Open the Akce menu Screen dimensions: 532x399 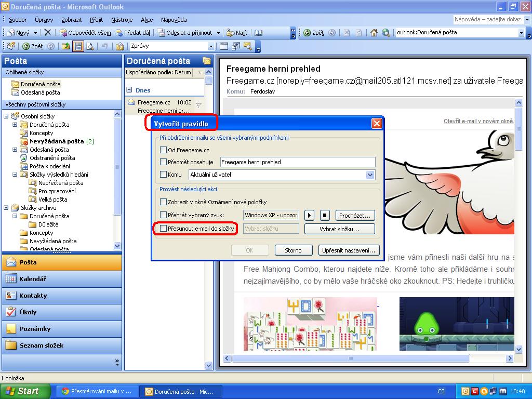[x=147, y=20]
